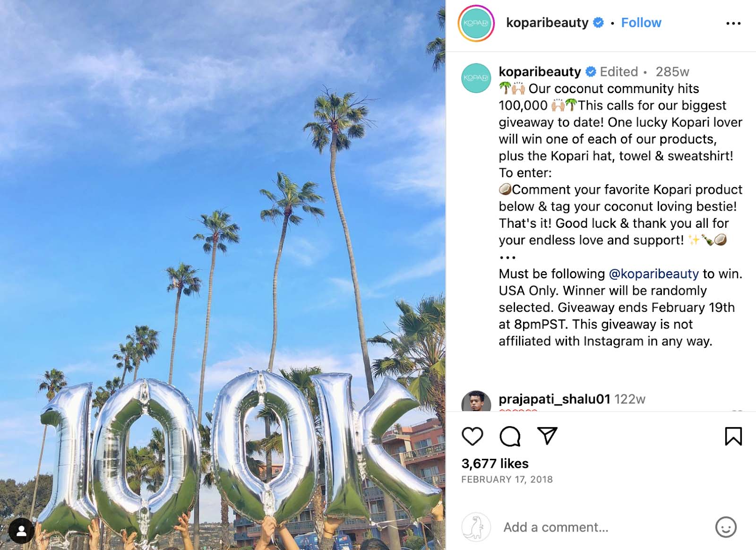
Task: Click the Kopari avatar next to the caption
Action: (x=476, y=78)
